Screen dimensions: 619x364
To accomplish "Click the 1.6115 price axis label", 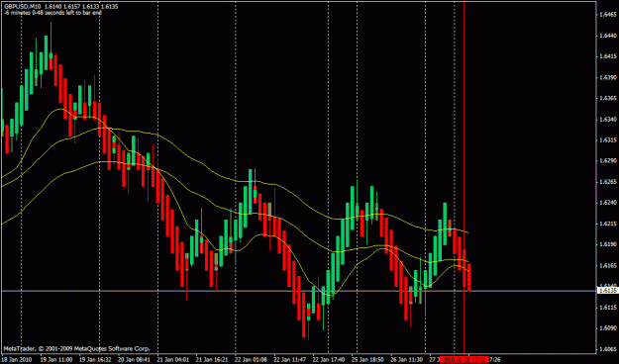I will [x=608, y=308].
